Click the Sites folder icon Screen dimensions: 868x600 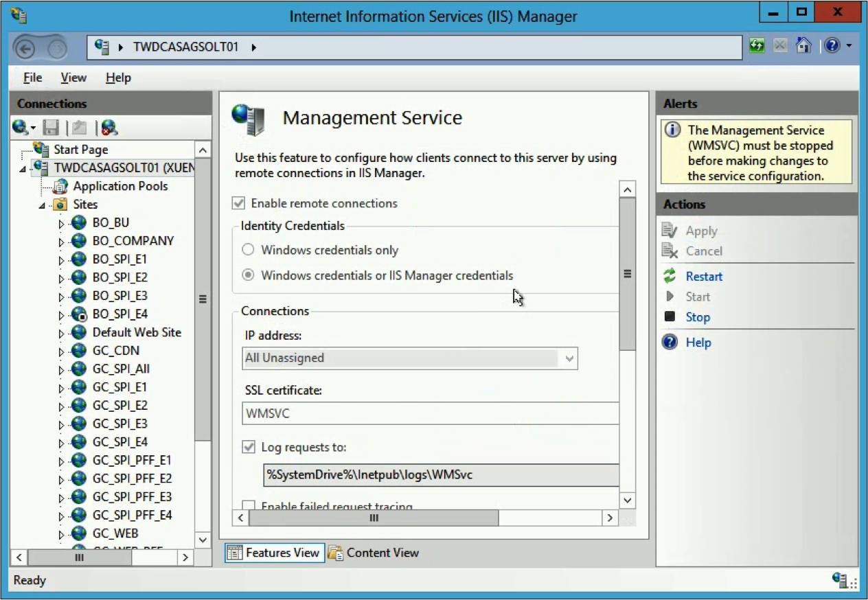pos(60,205)
